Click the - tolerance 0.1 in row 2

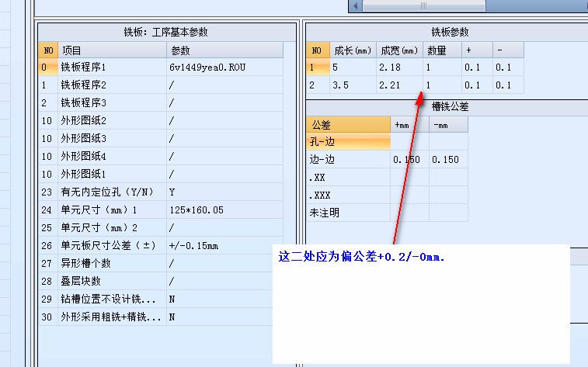pos(509,85)
